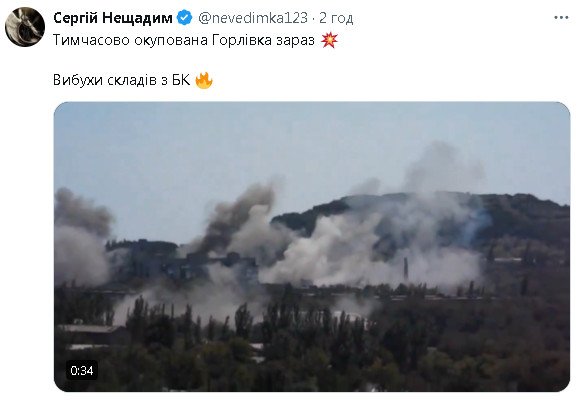This screenshot has height=402, width=583.
Task: Click the blue verified badge
Action: click(184, 17)
